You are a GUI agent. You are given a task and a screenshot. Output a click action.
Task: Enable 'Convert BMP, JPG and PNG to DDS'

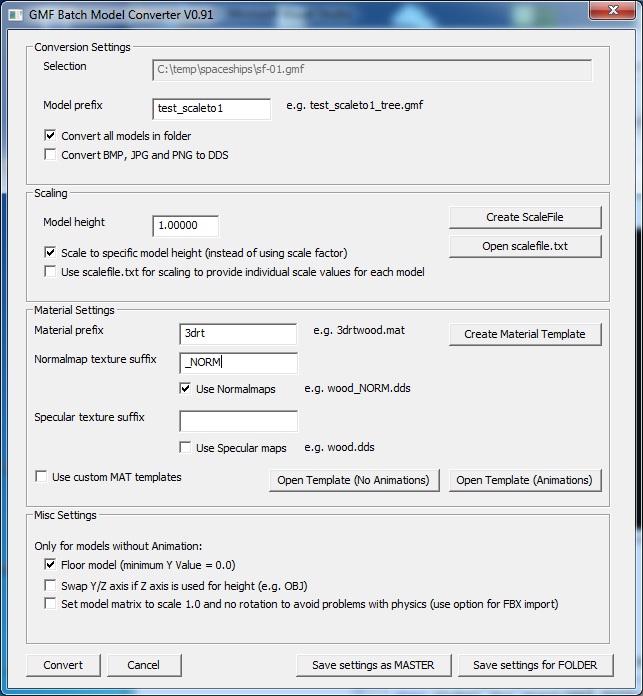51,155
